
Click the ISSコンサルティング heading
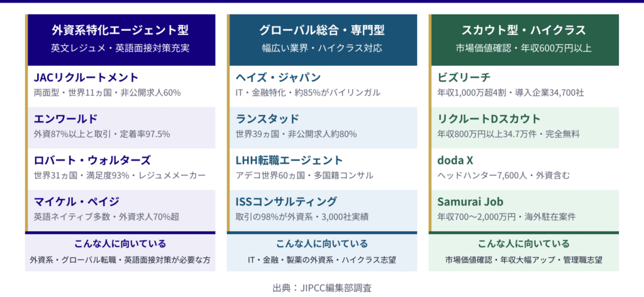tap(286, 202)
